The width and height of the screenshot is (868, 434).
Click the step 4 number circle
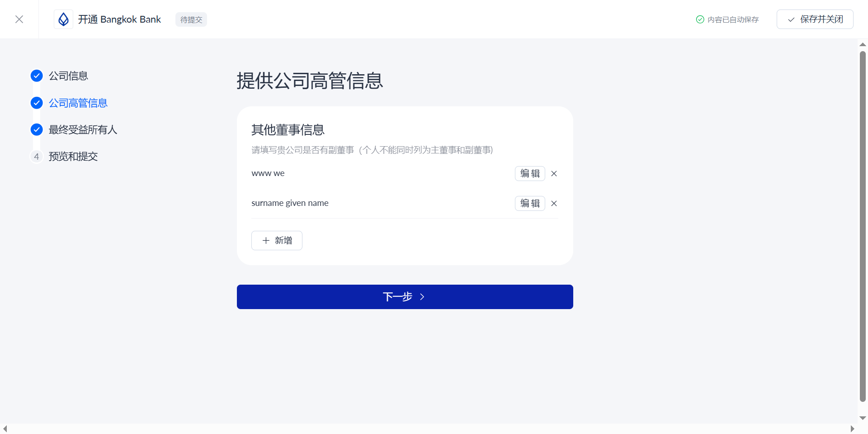[37, 156]
